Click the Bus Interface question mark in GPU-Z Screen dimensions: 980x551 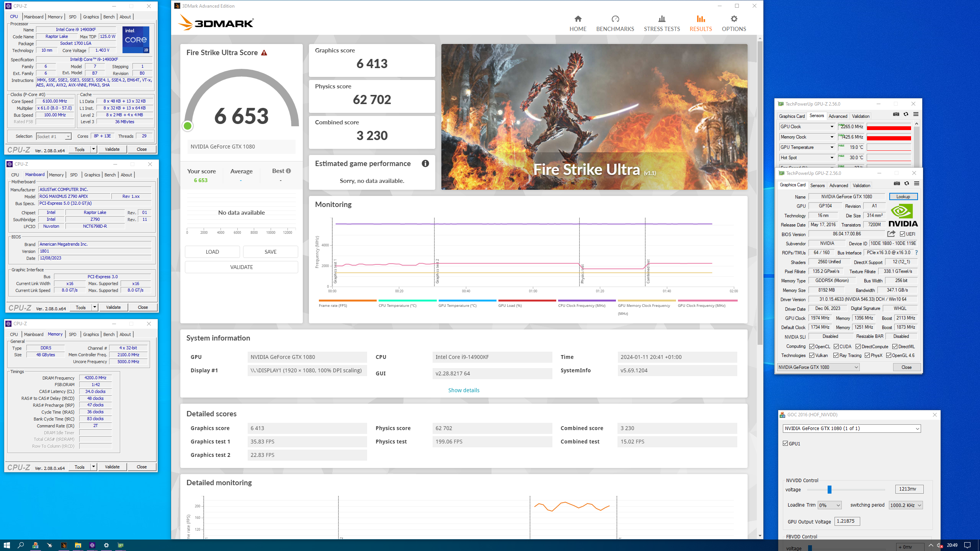(916, 253)
